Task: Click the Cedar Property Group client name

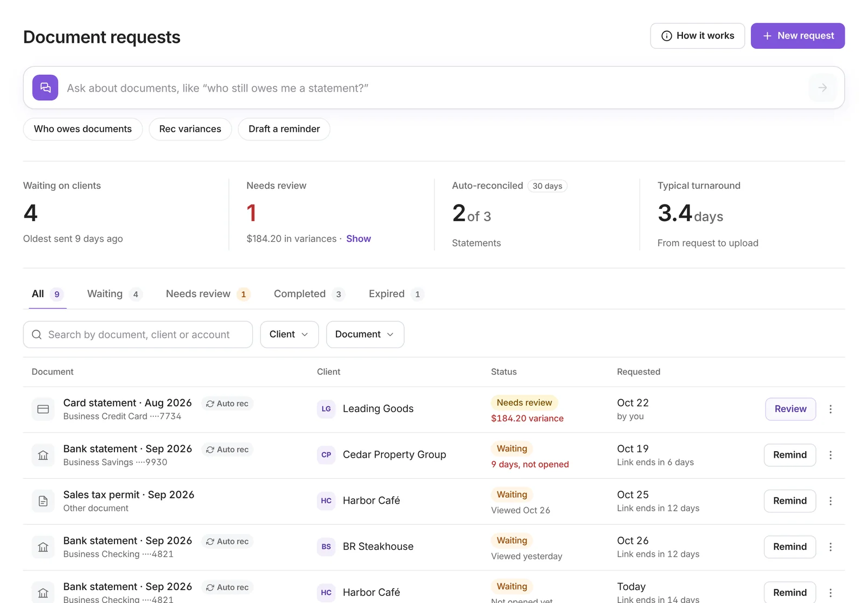Action: (x=394, y=455)
